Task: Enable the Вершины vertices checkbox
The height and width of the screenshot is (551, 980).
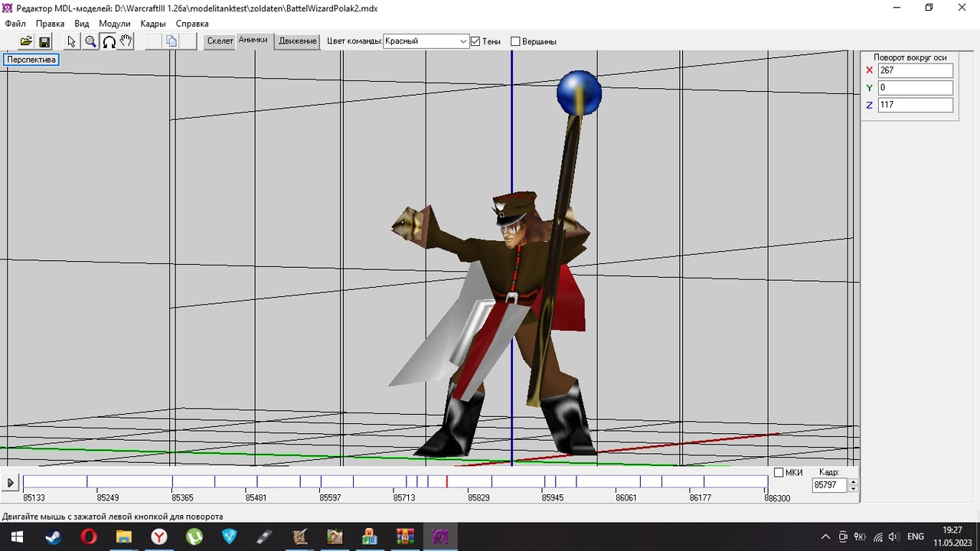Action: click(x=515, y=41)
